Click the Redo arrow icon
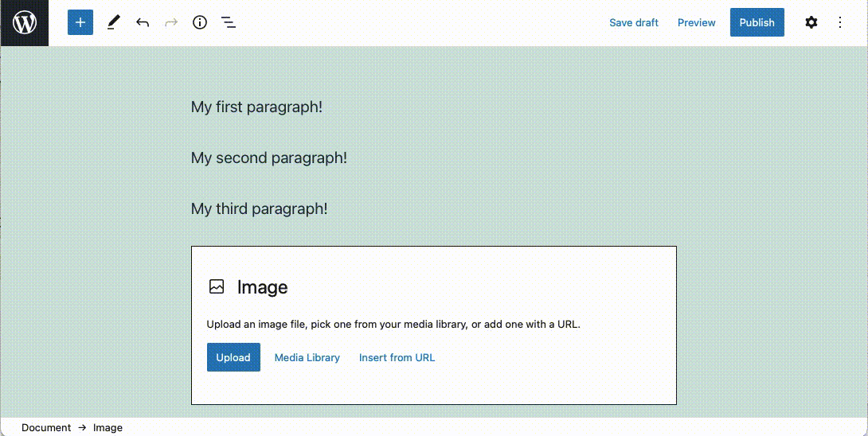The height and width of the screenshot is (436, 868). click(x=171, y=22)
